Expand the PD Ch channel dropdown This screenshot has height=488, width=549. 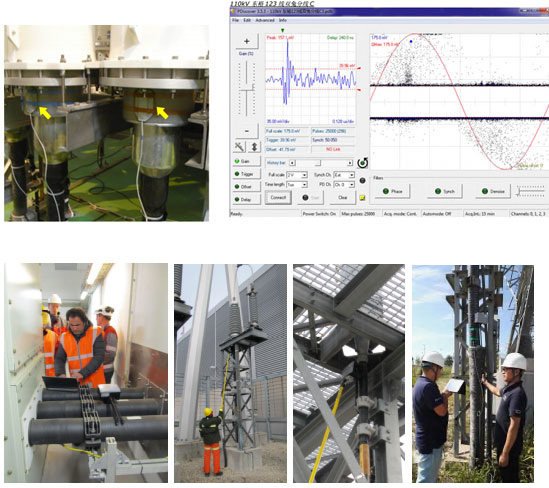click(x=344, y=184)
